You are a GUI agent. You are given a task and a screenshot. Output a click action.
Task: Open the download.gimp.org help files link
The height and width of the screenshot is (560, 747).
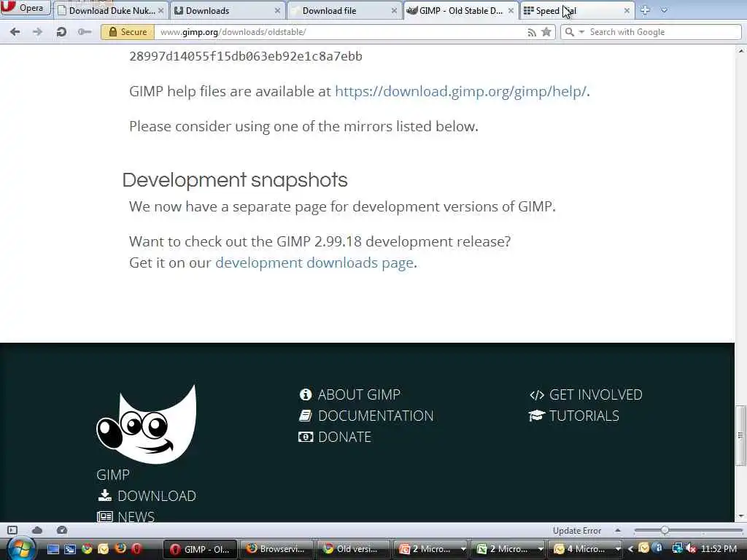coord(461,91)
